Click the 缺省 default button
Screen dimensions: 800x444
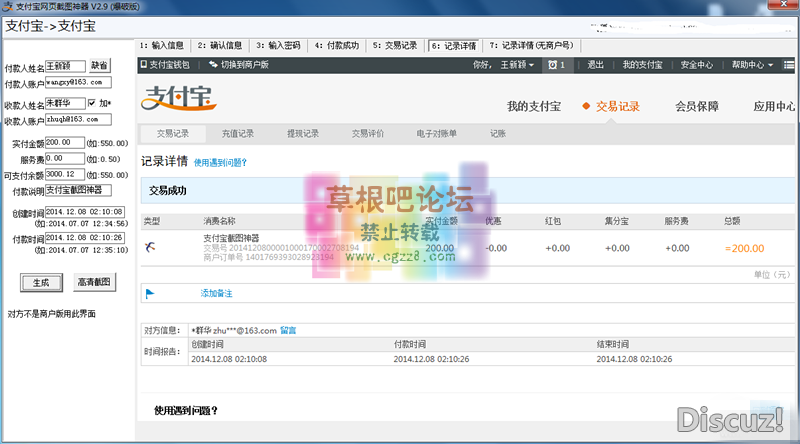[x=99, y=65]
